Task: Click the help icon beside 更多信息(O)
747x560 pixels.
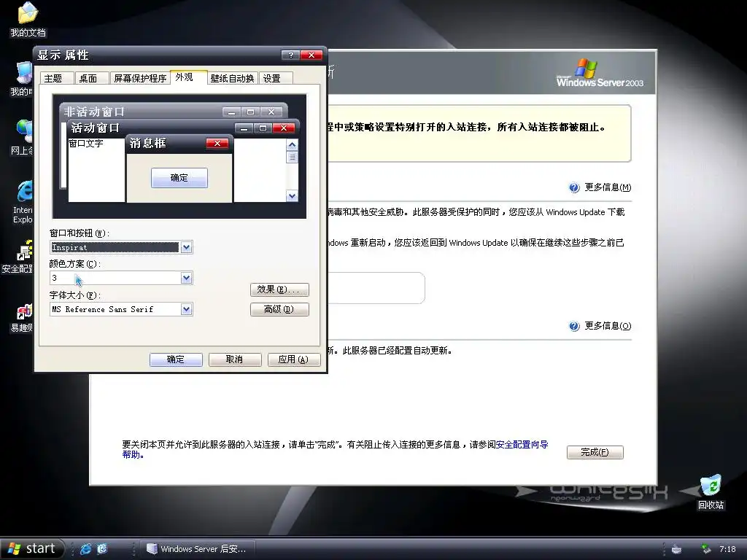Action: click(574, 326)
